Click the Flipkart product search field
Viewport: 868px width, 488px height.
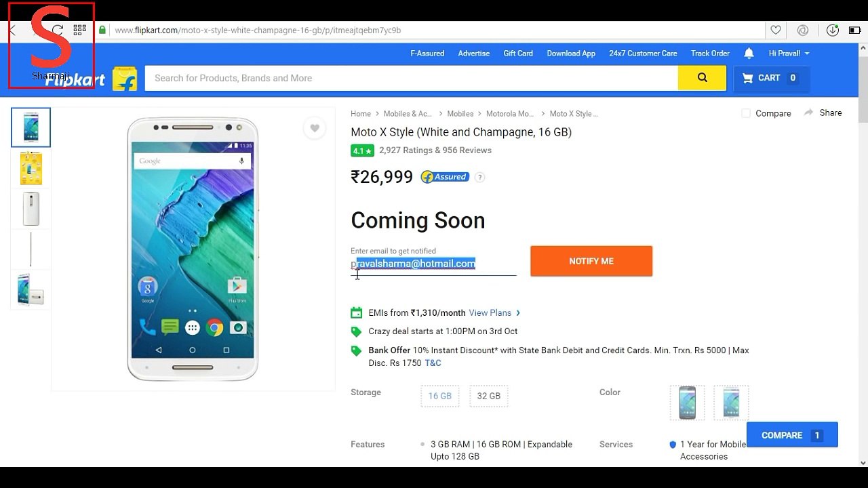(x=411, y=78)
